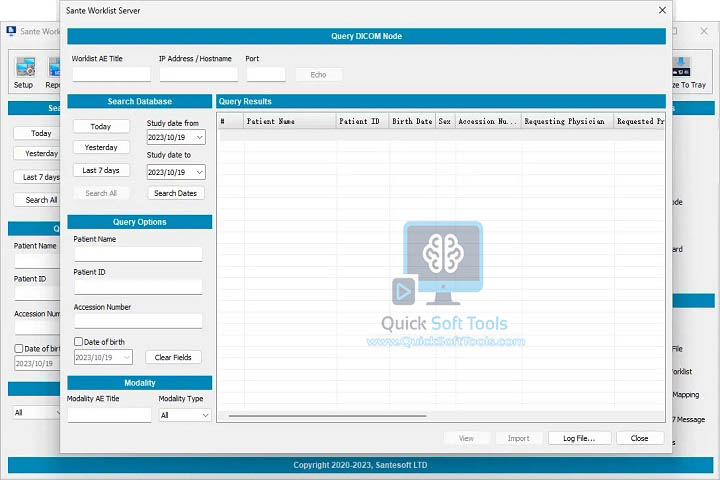Select Last 7 days in the dialog
This screenshot has width=720, height=480.
point(101,170)
